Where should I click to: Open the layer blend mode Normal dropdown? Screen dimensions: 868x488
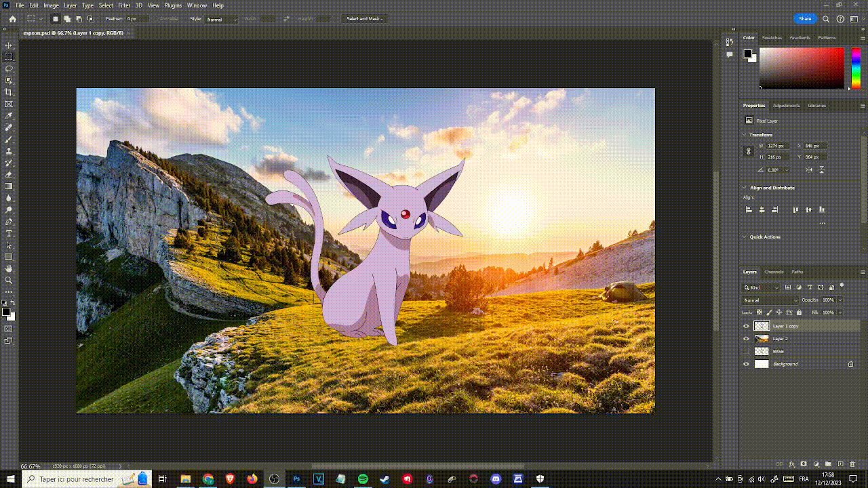771,300
